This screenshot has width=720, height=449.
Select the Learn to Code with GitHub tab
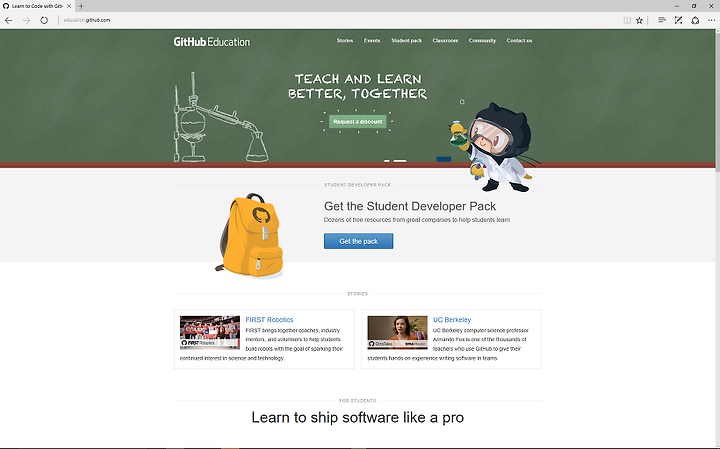tap(37, 6)
